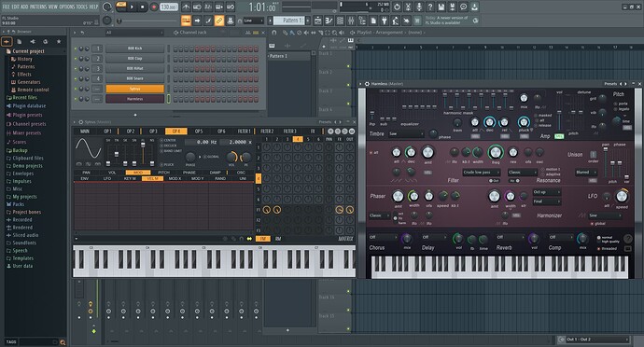Select the PITCH tab in Sytrus
The image size is (644, 347).
pyautogui.click(x=164, y=173)
